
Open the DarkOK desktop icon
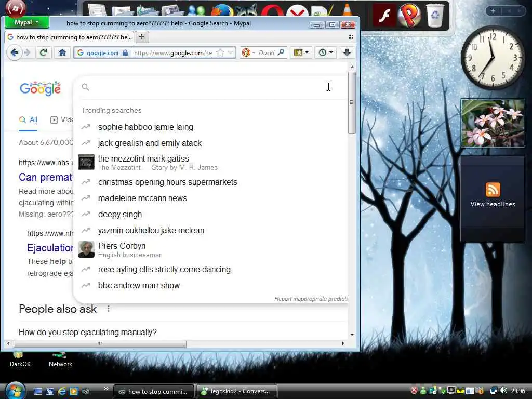click(20, 361)
